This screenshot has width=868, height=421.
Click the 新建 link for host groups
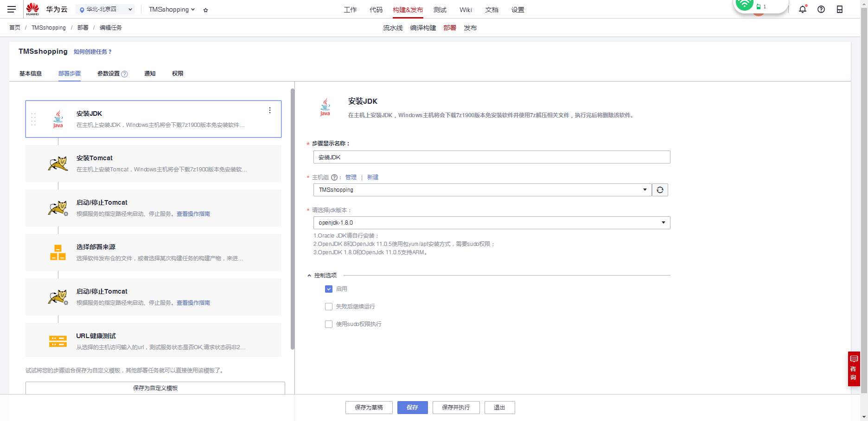coord(373,177)
